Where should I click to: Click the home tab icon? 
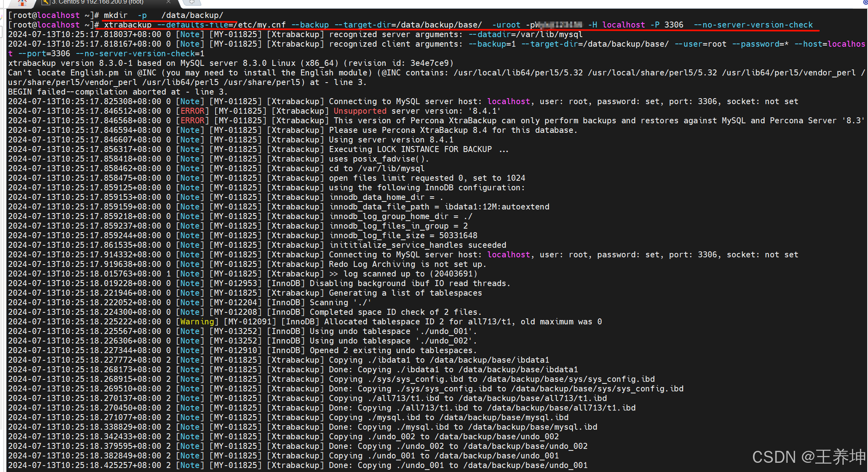click(22, 2)
